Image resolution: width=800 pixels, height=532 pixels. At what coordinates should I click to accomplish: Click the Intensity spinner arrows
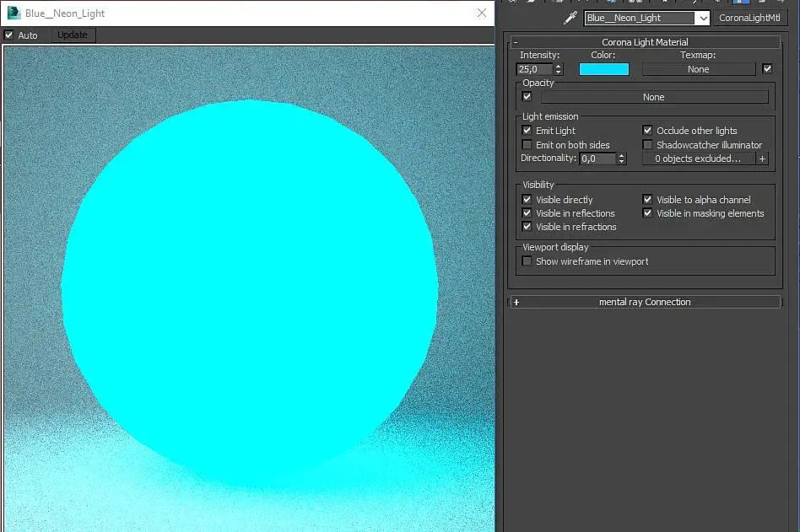tap(558, 69)
